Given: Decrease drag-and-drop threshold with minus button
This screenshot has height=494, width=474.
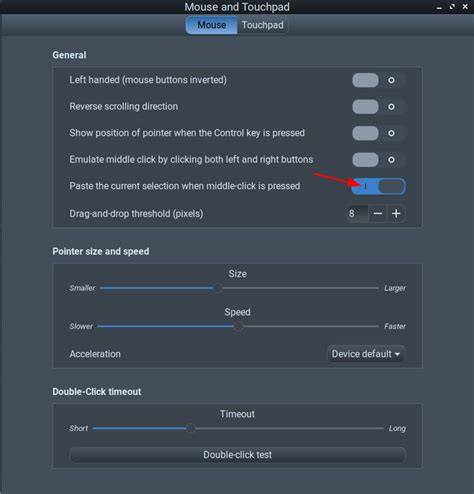Looking at the screenshot, I should click(378, 214).
